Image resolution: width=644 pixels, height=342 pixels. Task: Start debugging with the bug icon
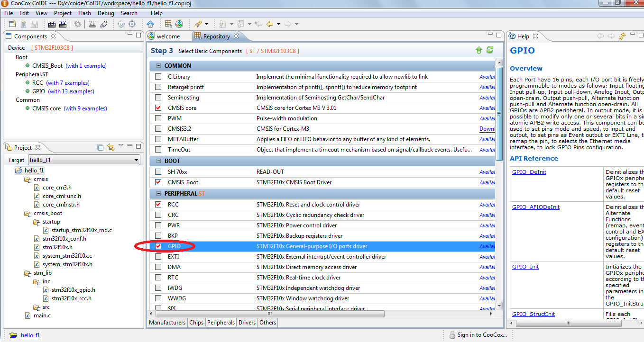(x=78, y=24)
